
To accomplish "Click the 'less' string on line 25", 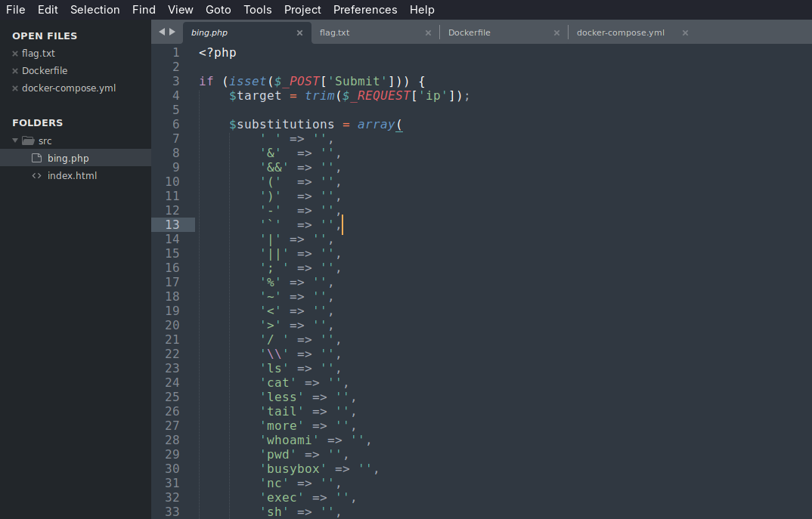I will [282, 397].
